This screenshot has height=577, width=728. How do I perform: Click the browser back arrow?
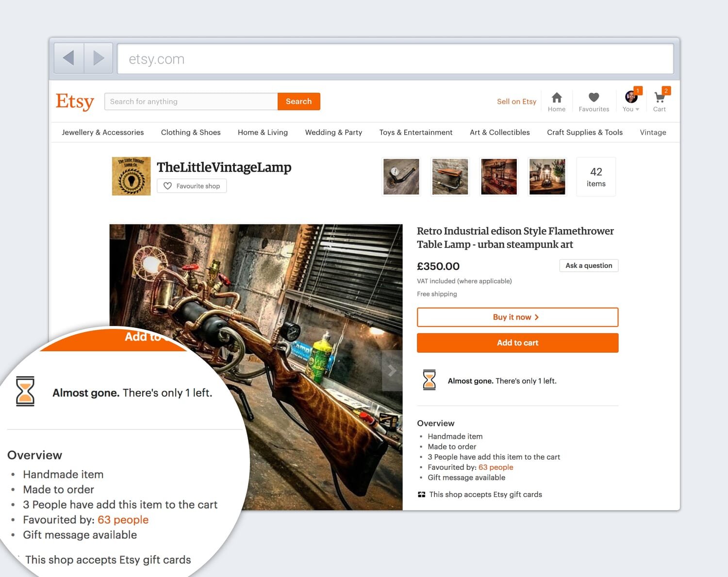point(68,58)
